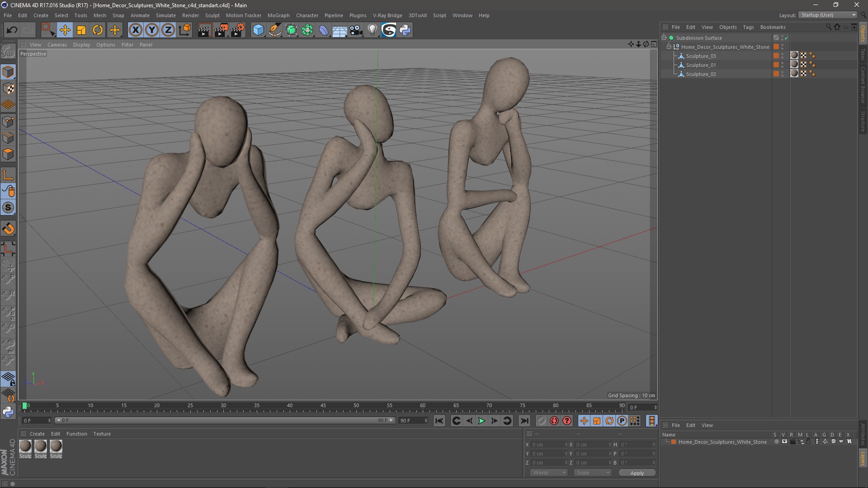This screenshot has width=868, height=488.
Task: Click the Python script icon in toolbar
Action: (405, 30)
